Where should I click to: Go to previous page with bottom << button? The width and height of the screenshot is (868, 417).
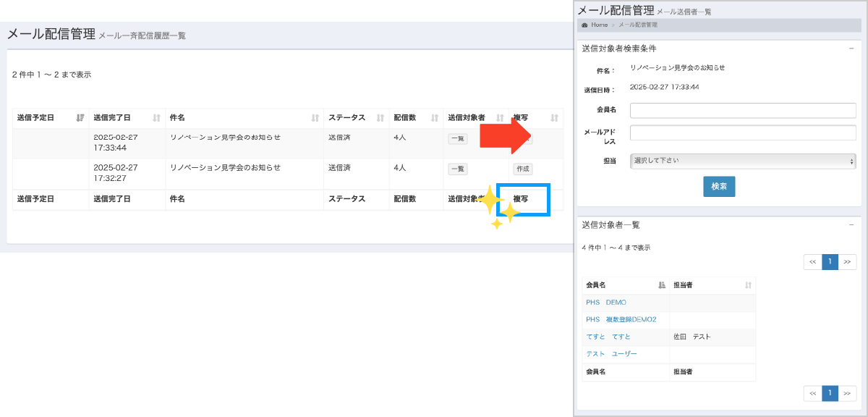[x=812, y=393]
